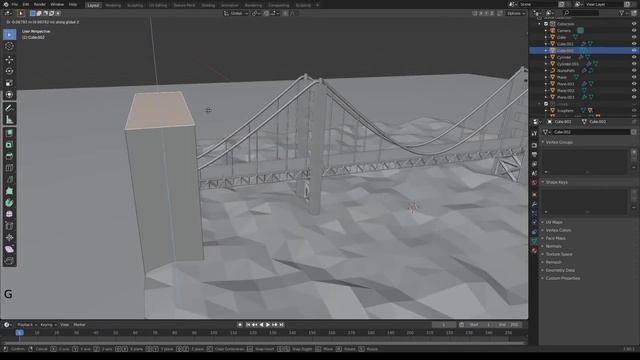This screenshot has width=640, height=360.
Task: Expand the Normals panel
Action: 553,246
